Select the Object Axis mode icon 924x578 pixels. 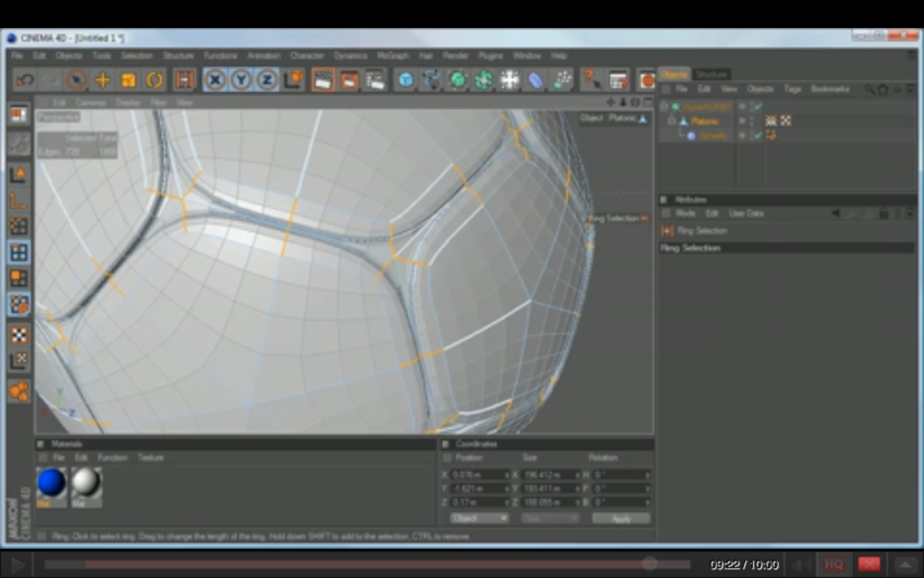click(x=19, y=200)
